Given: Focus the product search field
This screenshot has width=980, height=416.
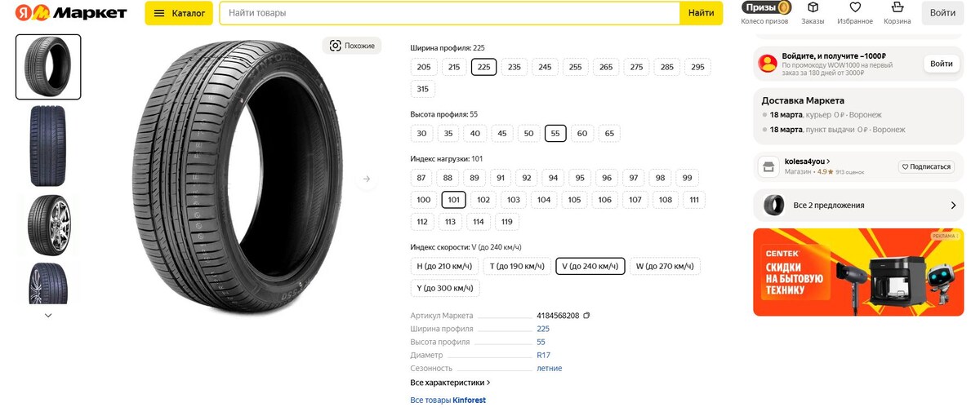Looking at the screenshot, I should tap(449, 13).
